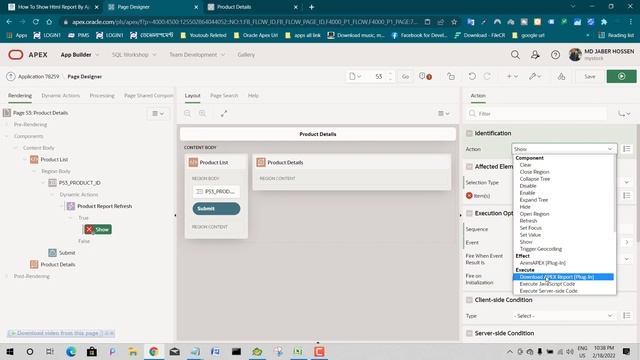Open the Action quick pick list icon
This screenshot has width=640, height=360.
[x=627, y=149]
